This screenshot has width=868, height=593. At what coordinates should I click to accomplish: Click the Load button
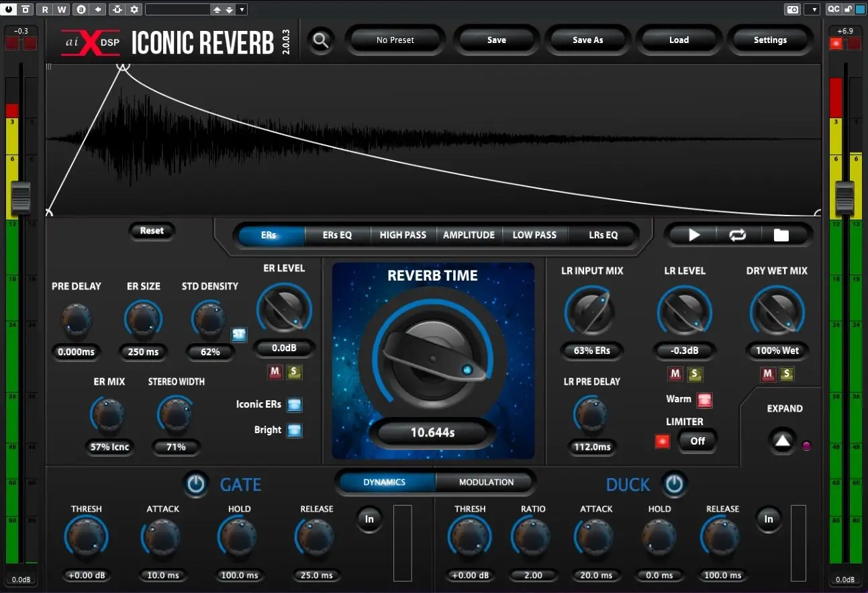point(679,40)
